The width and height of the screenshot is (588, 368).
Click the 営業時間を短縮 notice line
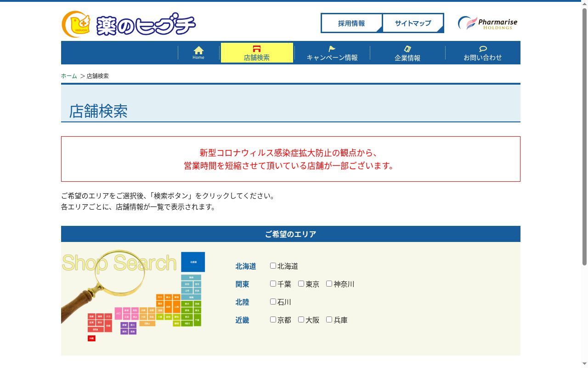pos(289,166)
